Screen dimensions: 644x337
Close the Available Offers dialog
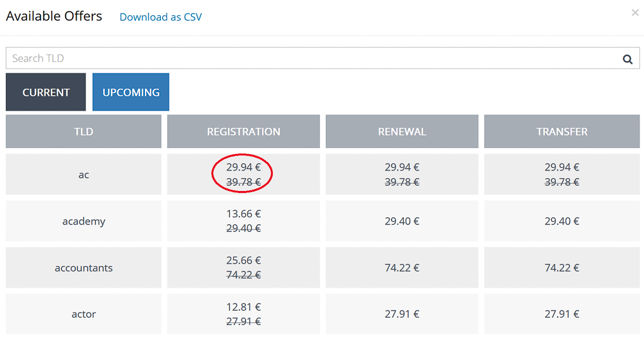click(635, 13)
